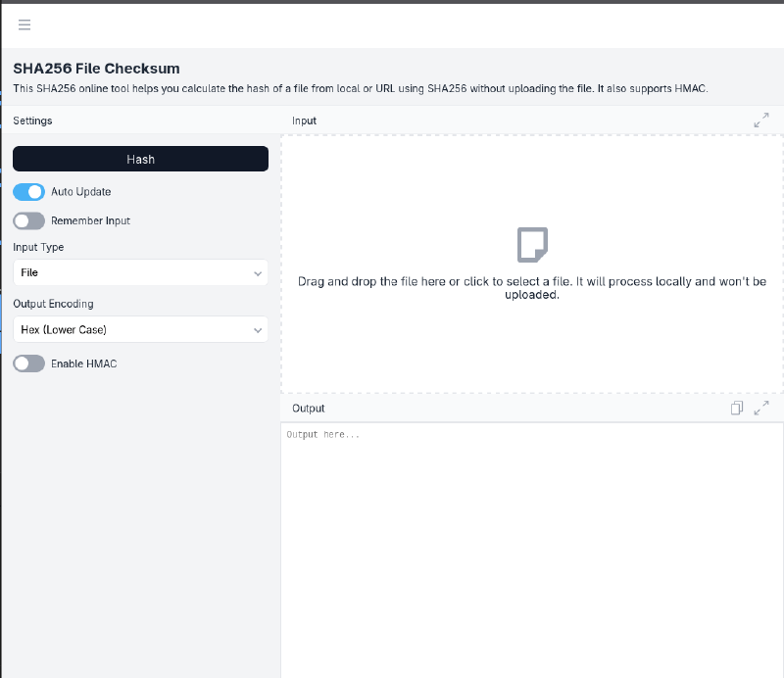Click the SHA256 File Checksum title
This screenshot has height=678, width=784.
pyautogui.click(x=95, y=68)
